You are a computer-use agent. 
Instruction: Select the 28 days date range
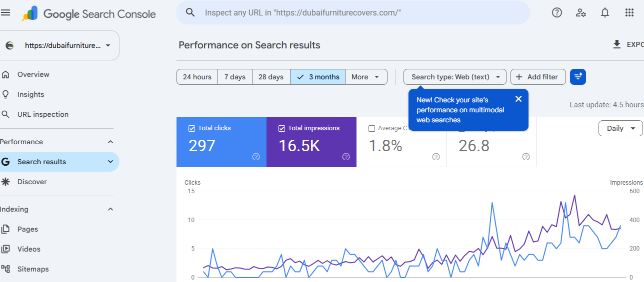tap(271, 77)
